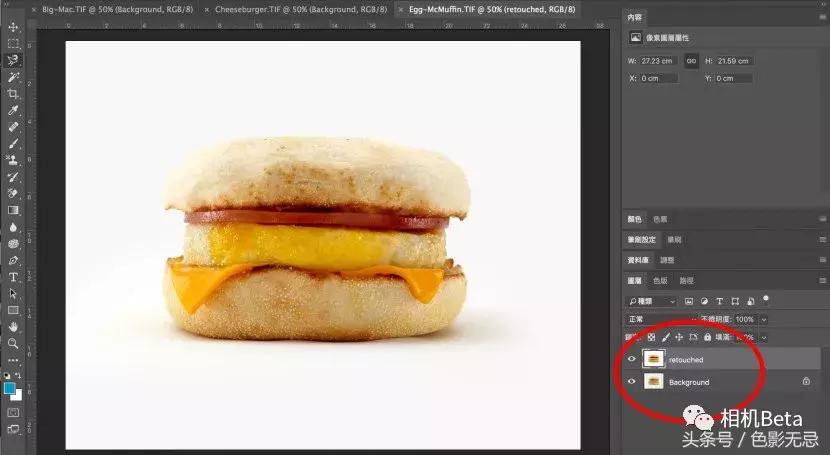Filter layers by pixel layers

pos(689,301)
